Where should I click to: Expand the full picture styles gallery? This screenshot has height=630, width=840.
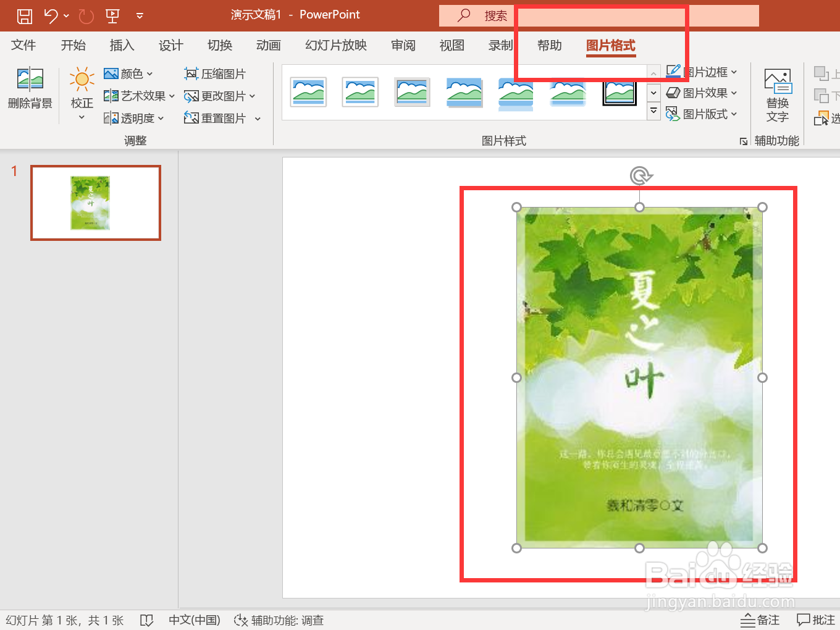[653, 111]
